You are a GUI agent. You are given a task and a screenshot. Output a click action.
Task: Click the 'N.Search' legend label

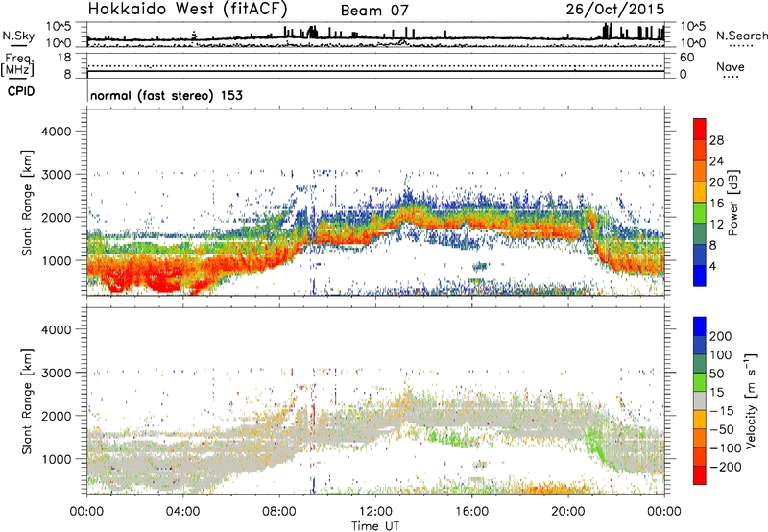[x=741, y=36]
